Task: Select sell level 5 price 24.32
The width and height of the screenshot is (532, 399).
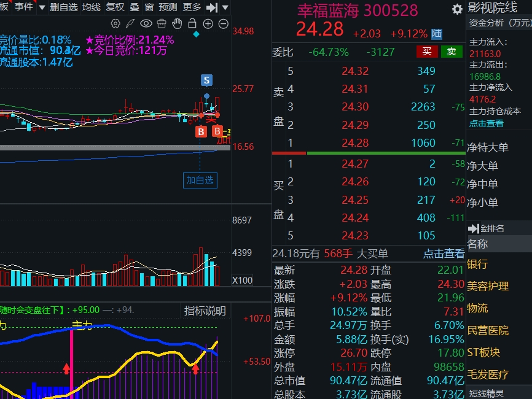Action: pos(355,71)
